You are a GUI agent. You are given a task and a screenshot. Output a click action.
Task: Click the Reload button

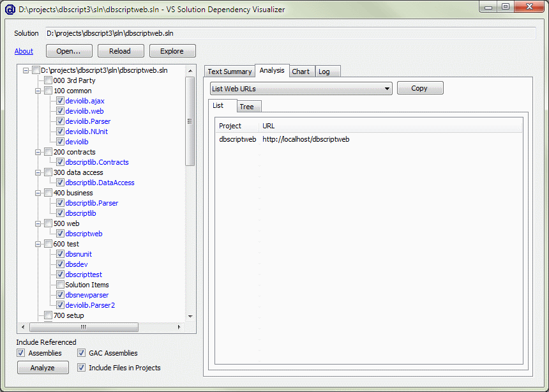[121, 51]
